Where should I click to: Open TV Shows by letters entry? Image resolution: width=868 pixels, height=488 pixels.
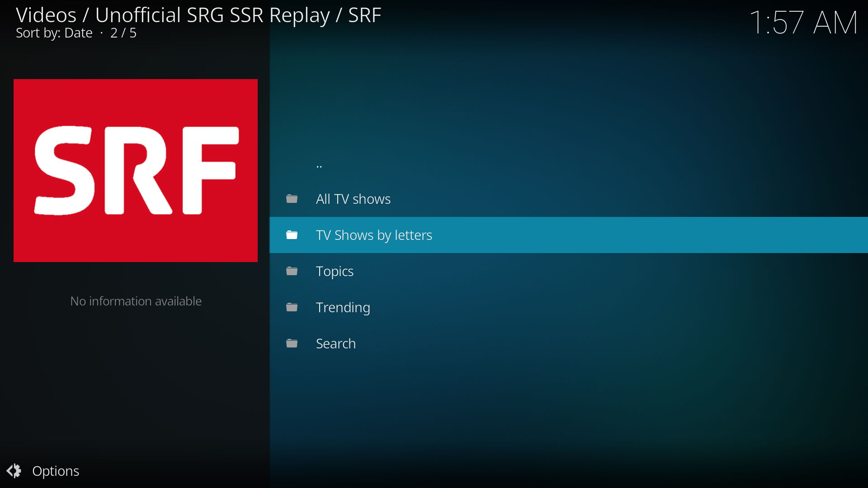374,235
